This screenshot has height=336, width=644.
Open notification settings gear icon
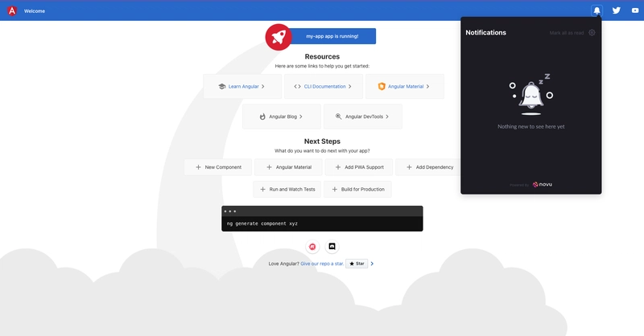pyautogui.click(x=592, y=33)
